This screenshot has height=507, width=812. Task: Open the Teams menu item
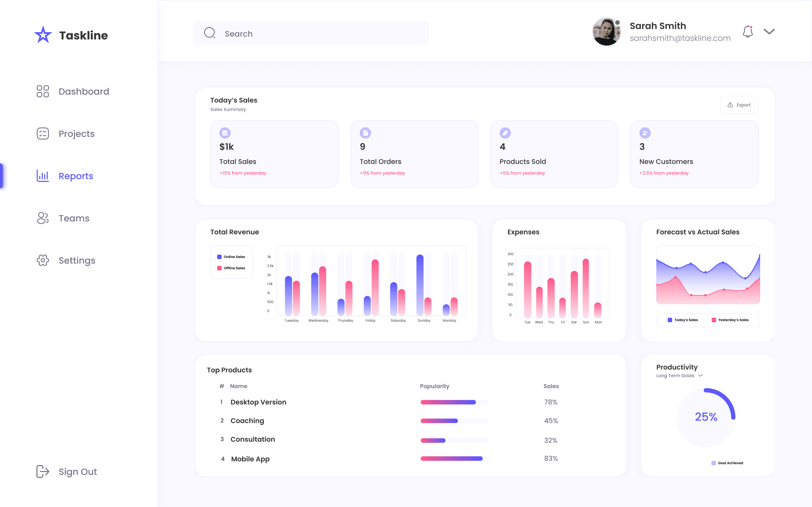point(74,218)
